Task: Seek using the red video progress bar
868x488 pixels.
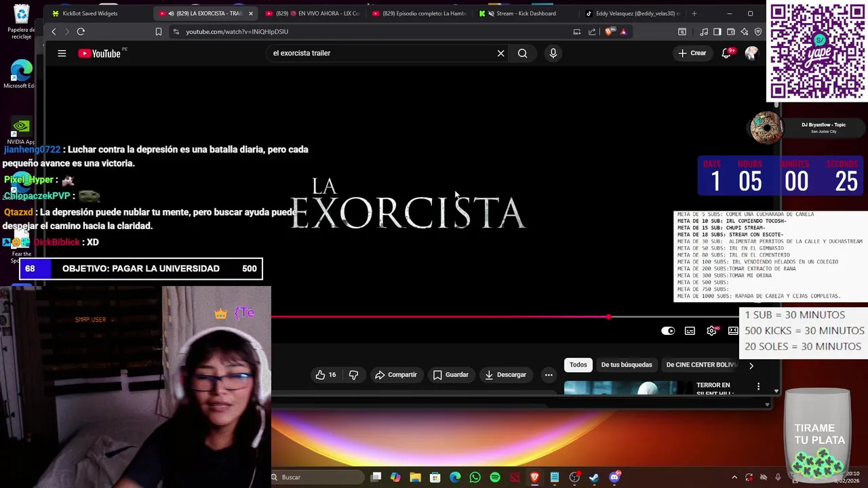Action: [505, 317]
